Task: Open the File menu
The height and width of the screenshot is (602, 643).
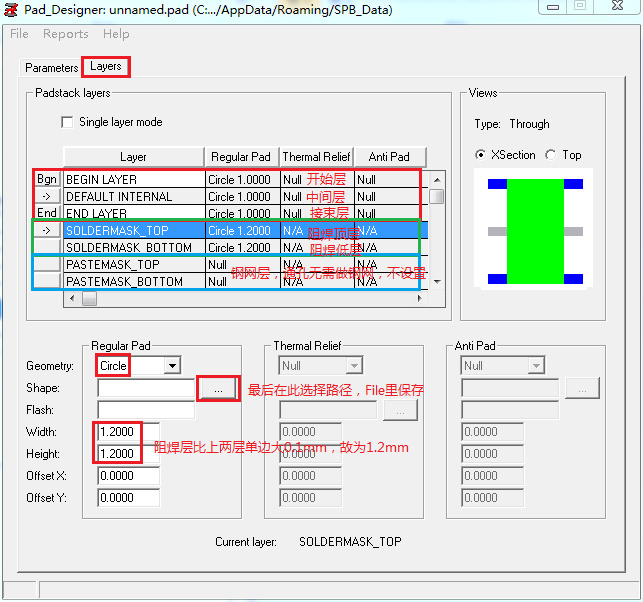Action: click(x=19, y=34)
